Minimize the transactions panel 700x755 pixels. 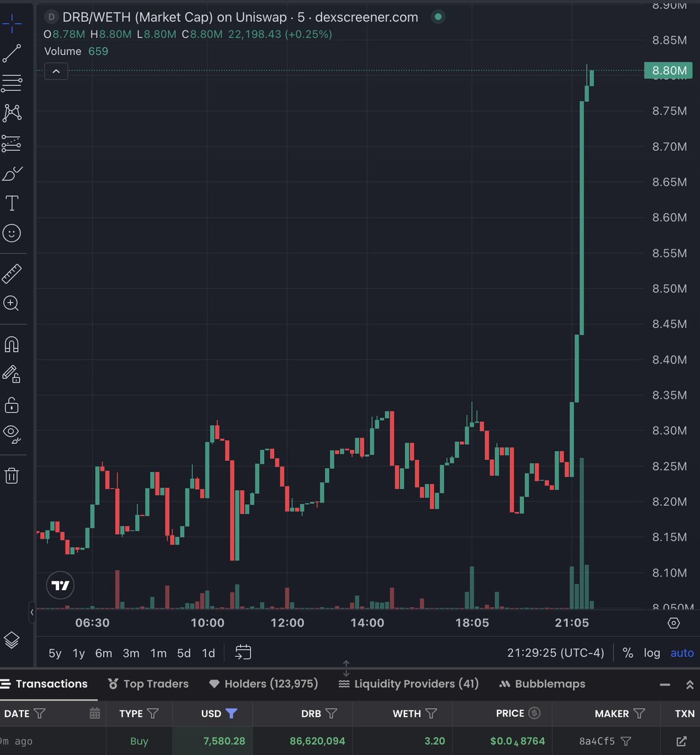point(664,685)
